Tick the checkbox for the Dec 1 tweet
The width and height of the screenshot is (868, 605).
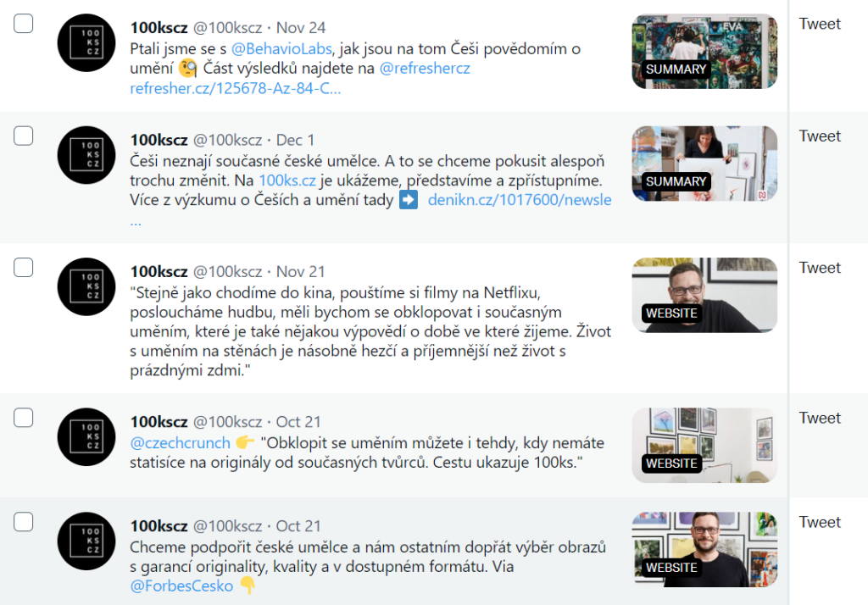point(23,136)
